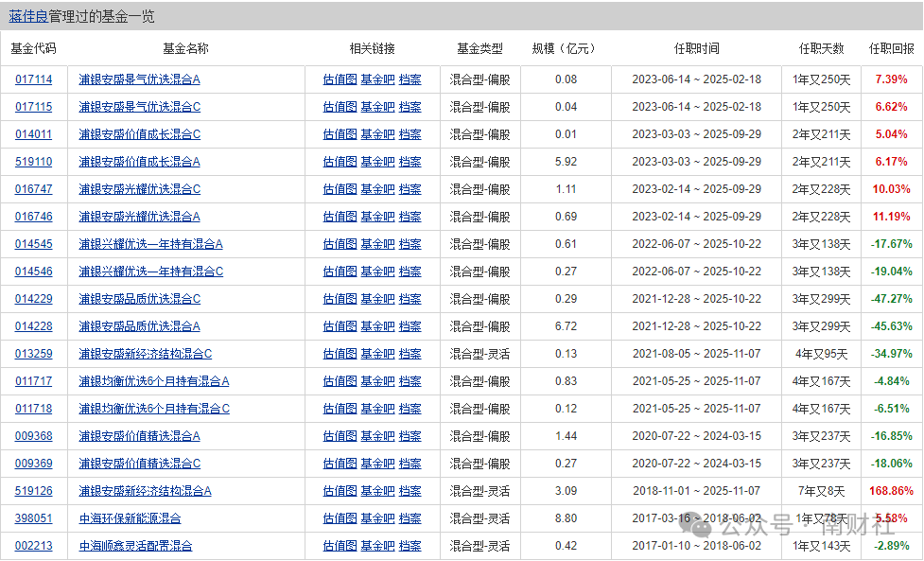The width and height of the screenshot is (924, 561).
Task: Open fund code 009369 link
Action: 34,464
